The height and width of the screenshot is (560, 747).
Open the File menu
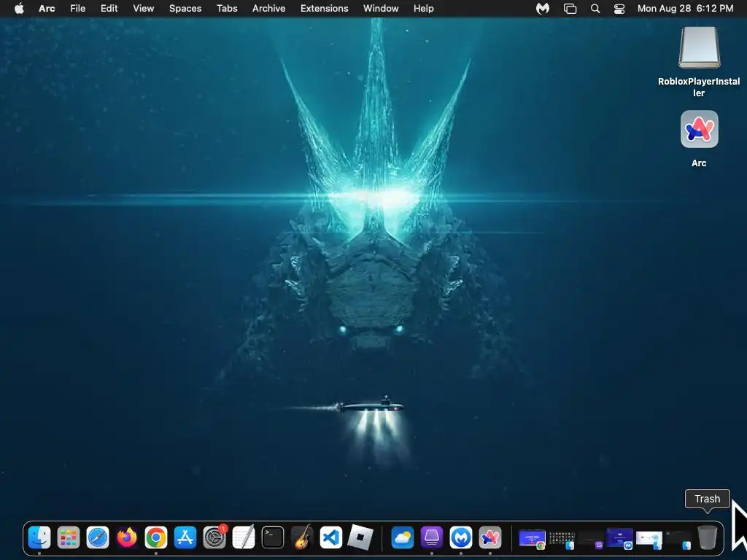(77, 8)
